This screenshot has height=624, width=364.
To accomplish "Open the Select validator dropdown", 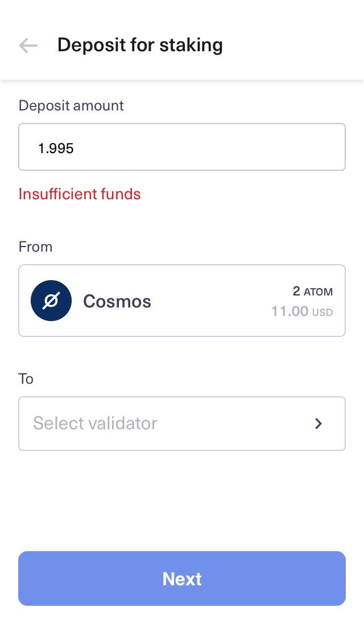I will pos(182,424).
